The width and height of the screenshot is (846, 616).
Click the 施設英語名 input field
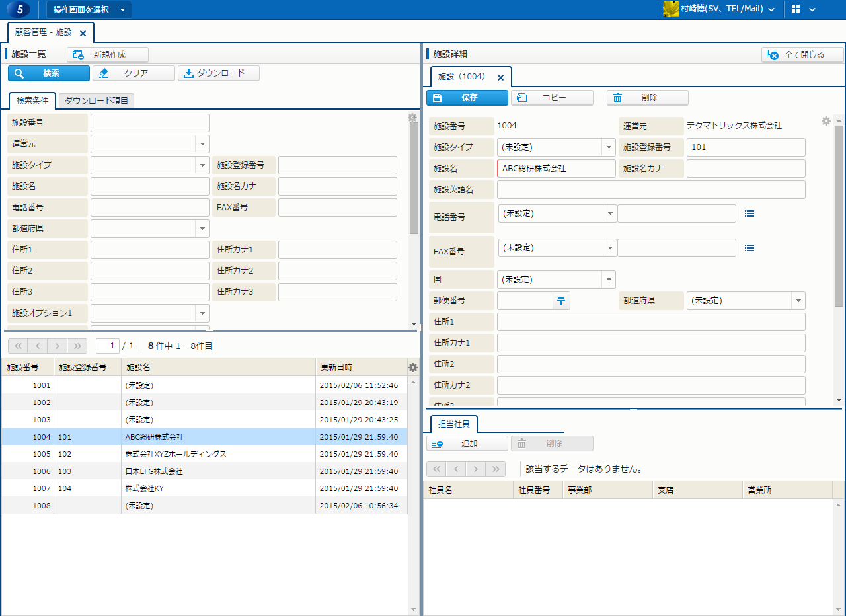650,190
